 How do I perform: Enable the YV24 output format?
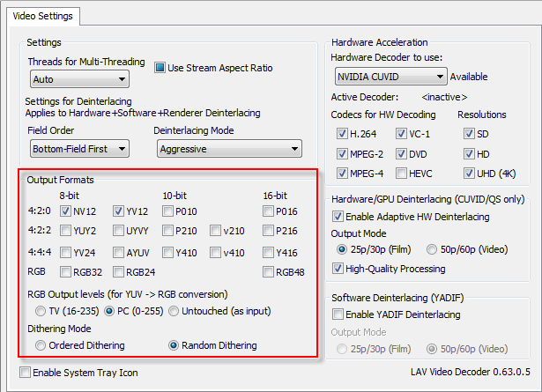(x=65, y=253)
